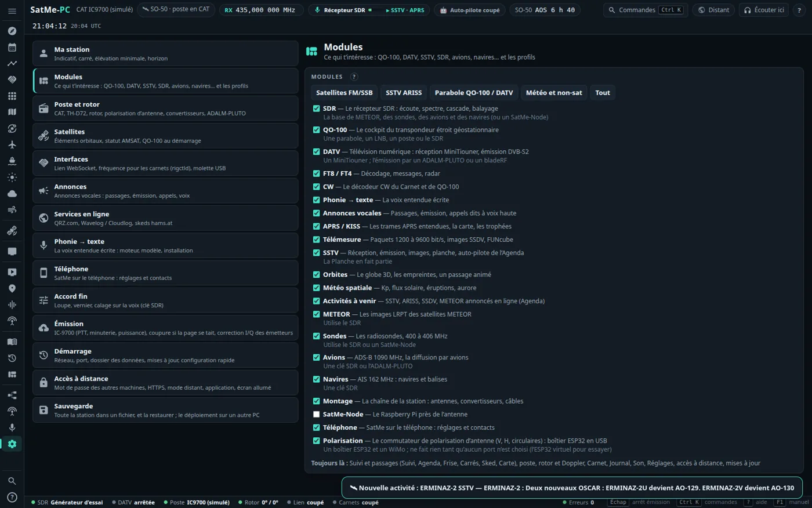Click the Tout preset button
Viewport: 812px width, 508px height.
(603, 93)
